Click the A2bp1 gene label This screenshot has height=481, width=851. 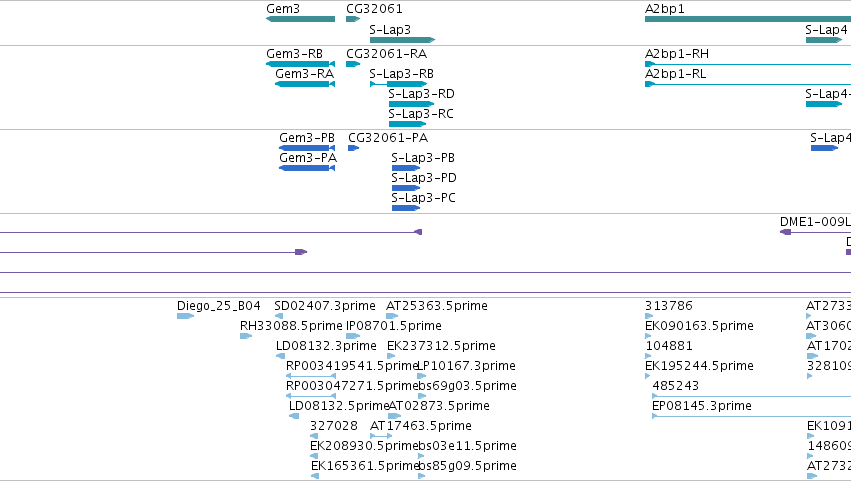point(665,9)
